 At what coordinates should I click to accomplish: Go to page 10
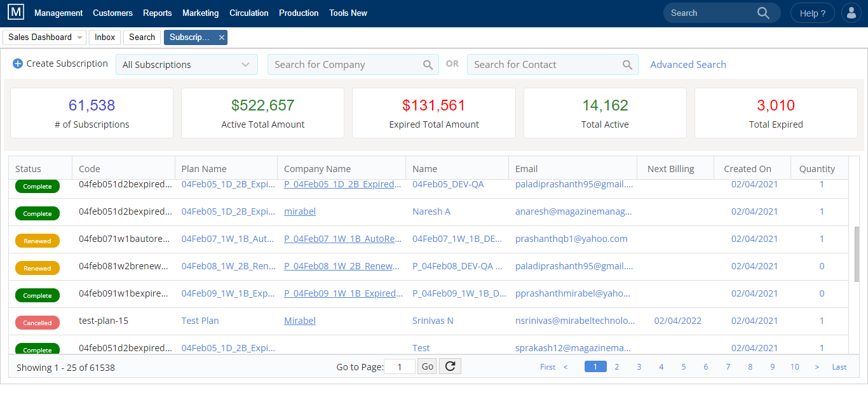tap(795, 366)
